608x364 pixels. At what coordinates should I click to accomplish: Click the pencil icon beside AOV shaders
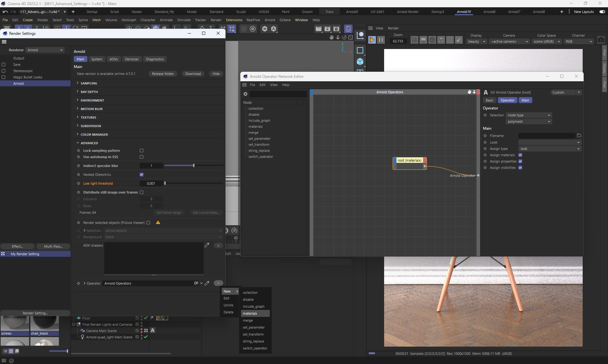(x=207, y=245)
